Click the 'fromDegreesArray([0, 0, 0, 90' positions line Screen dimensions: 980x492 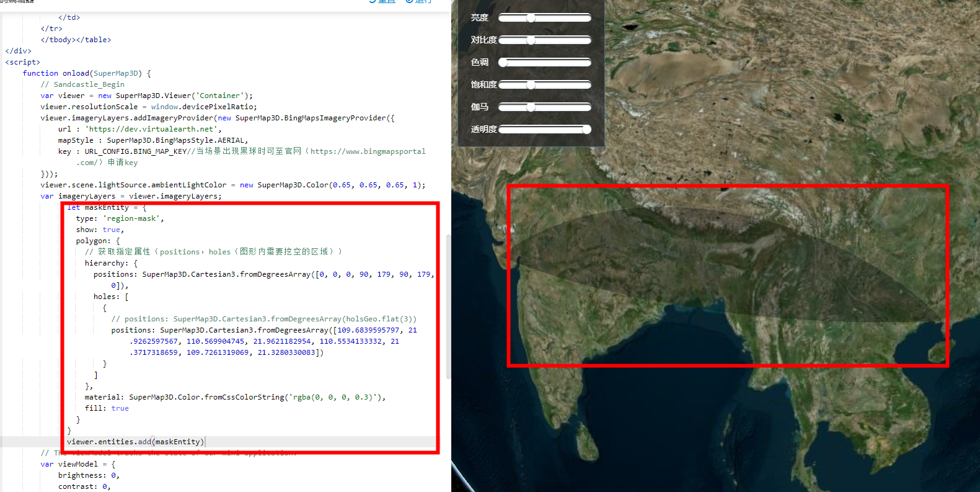click(x=264, y=274)
